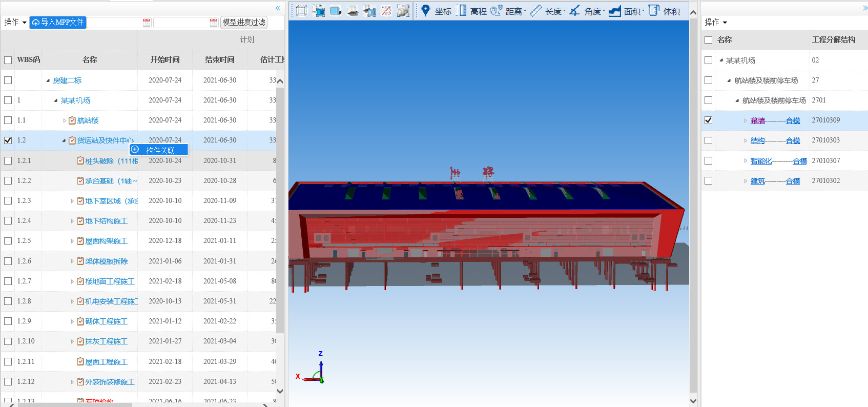The height and width of the screenshot is (407, 868).
Task: Check the checkbox for row 1.1 航站楼
Action: pos(8,120)
